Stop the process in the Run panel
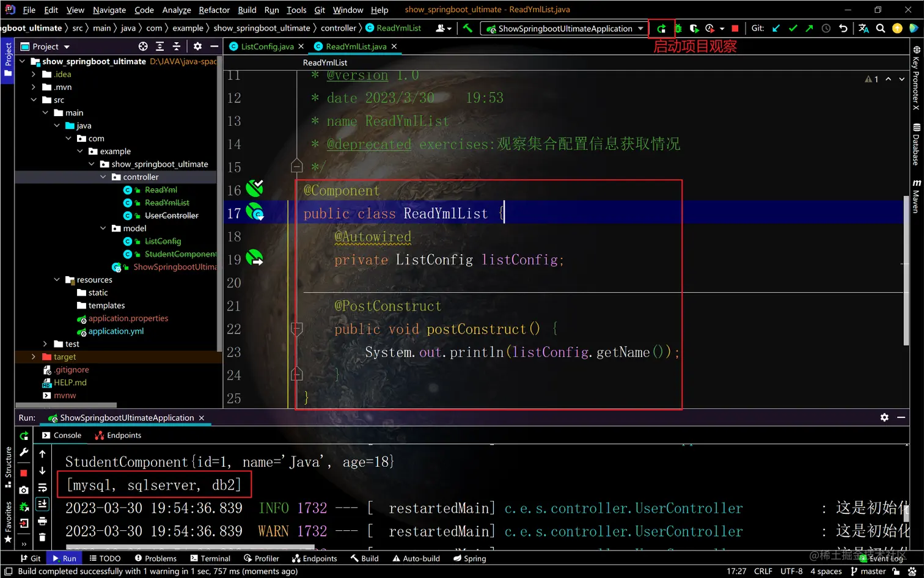This screenshot has height=578, width=924. pos(24,473)
